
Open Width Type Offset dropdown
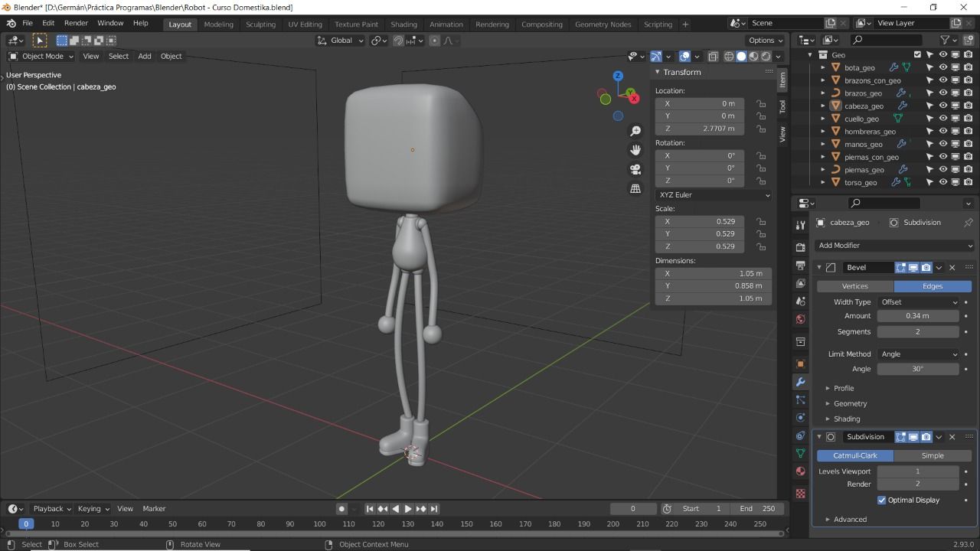[918, 302]
